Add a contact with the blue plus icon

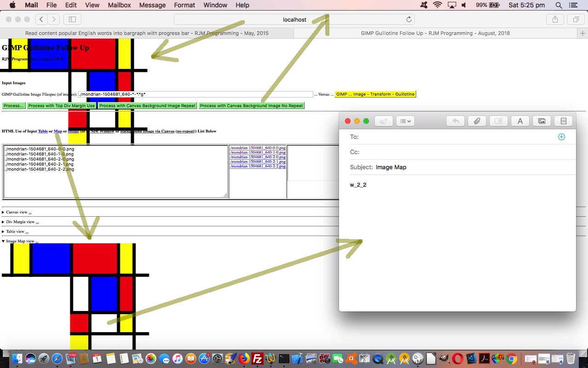[x=561, y=137]
